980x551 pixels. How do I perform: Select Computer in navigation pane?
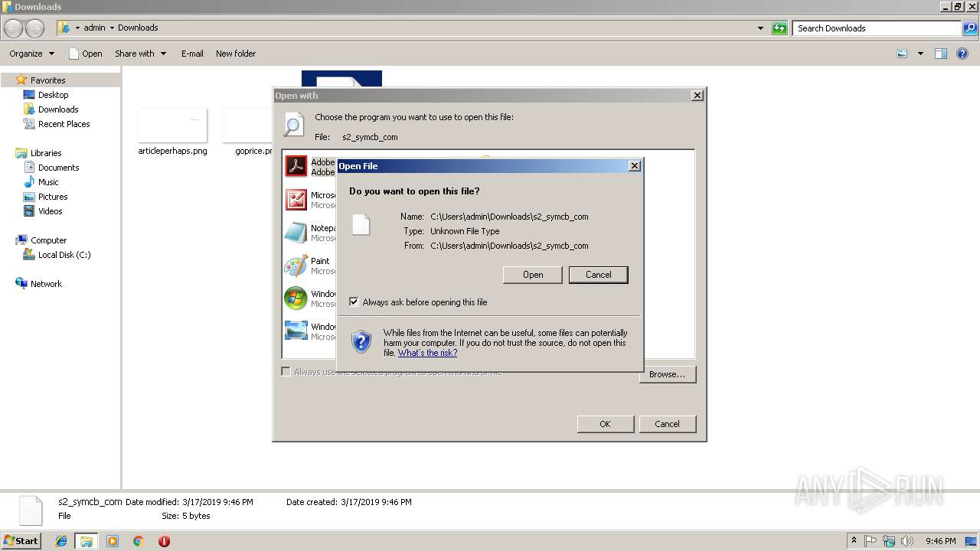[x=48, y=240]
